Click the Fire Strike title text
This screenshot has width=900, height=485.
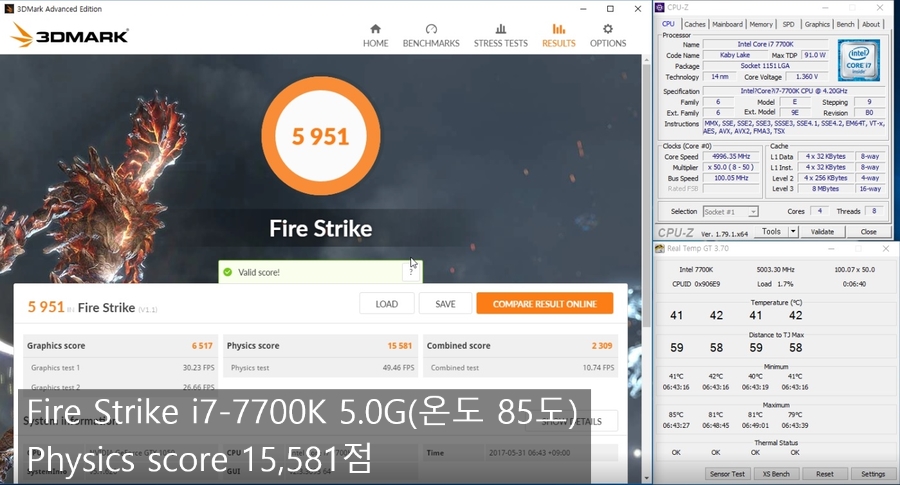tap(320, 228)
